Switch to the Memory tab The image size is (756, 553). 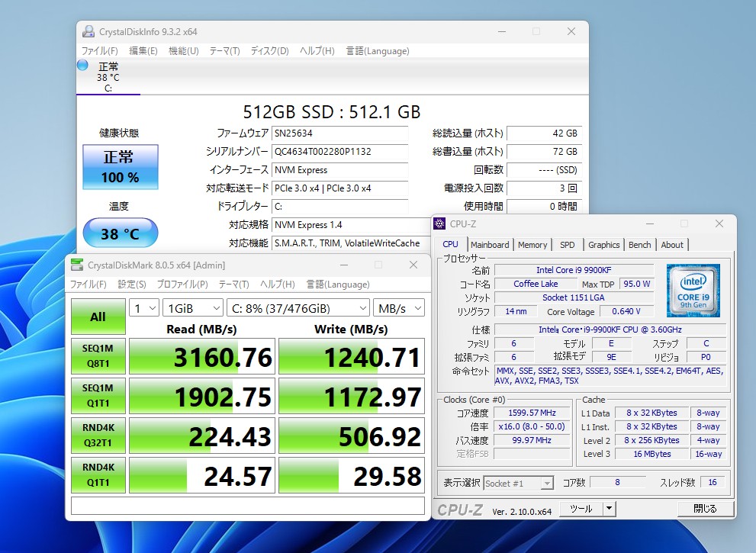(x=532, y=244)
